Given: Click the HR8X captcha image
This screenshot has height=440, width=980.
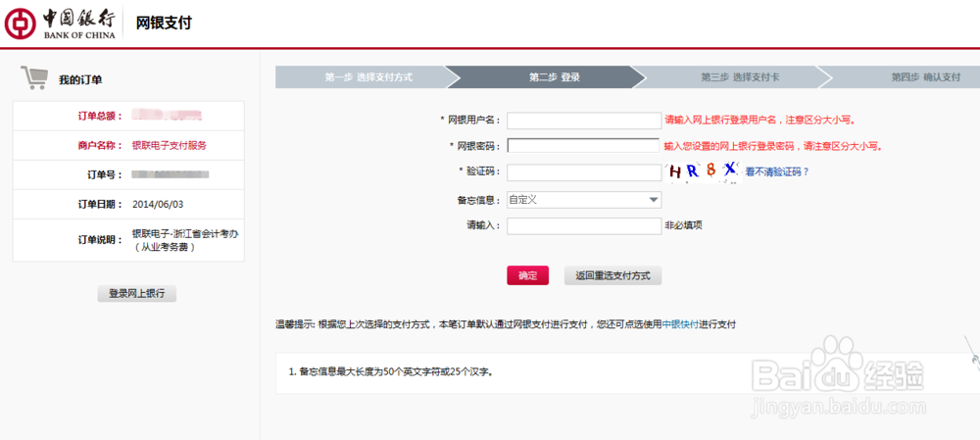Looking at the screenshot, I should [x=703, y=171].
